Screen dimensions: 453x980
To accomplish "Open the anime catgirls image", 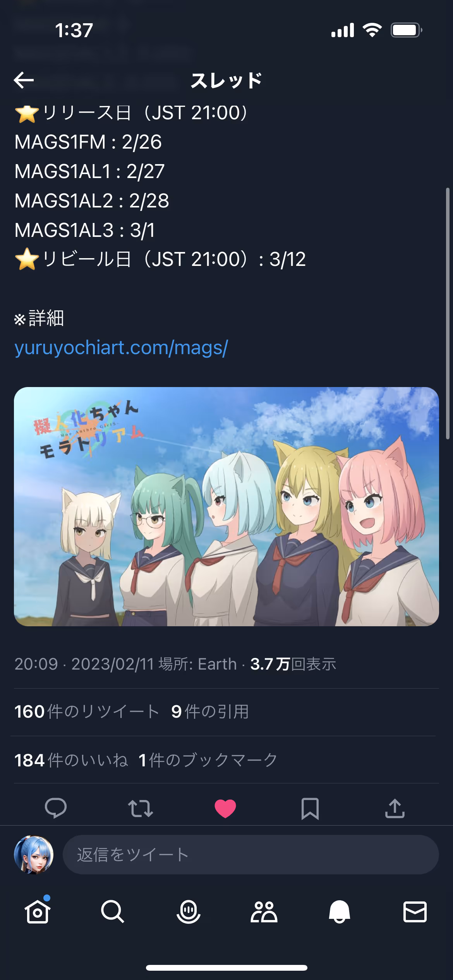I will pos(226,507).
